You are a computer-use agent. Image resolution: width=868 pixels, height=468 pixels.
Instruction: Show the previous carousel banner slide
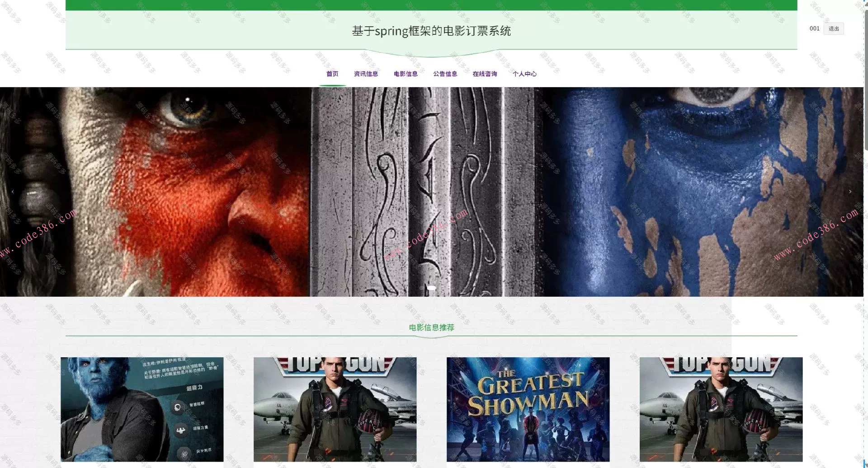pyautogui.click(x=13, y=192)
